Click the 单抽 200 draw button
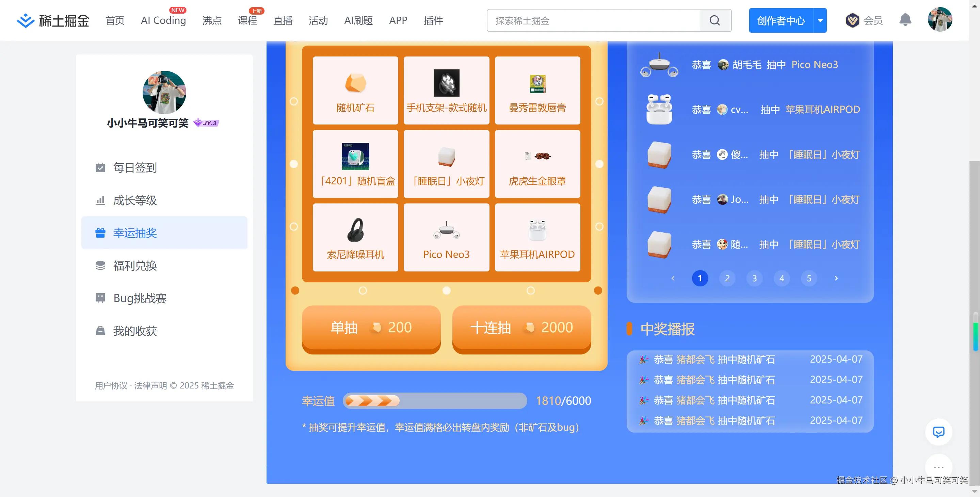Image resolution: width=980 pixels, height=497 pixels. coord(371,327)
